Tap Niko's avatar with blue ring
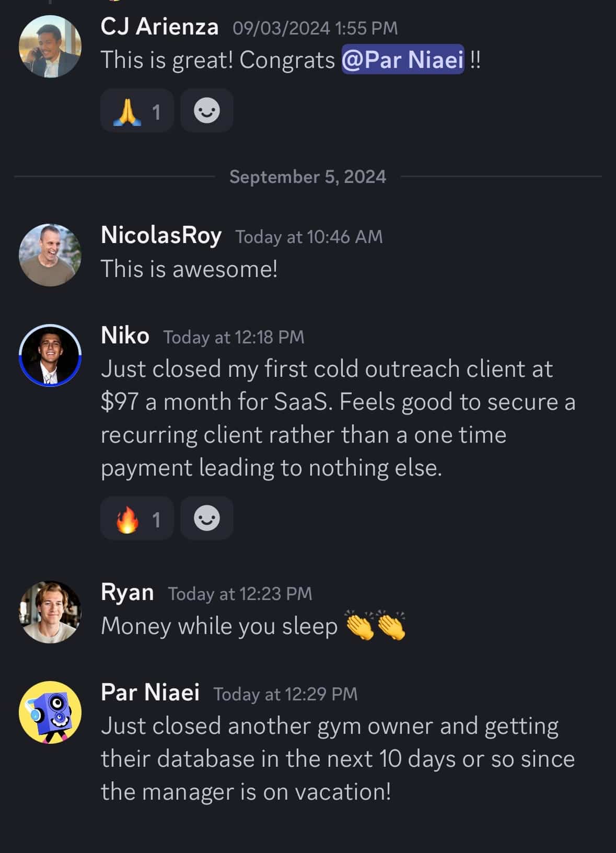This screenshot has height=853, width=616. 50,355
